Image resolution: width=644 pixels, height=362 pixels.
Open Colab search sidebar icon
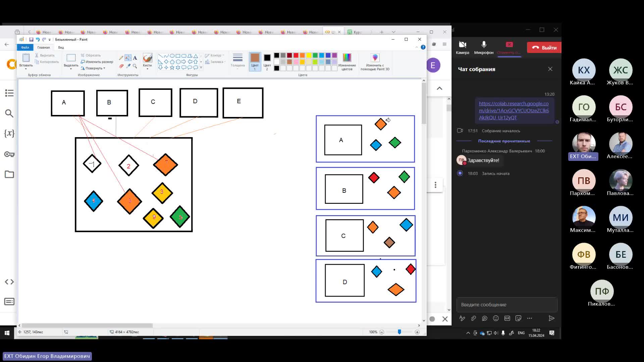pos(9,114)
